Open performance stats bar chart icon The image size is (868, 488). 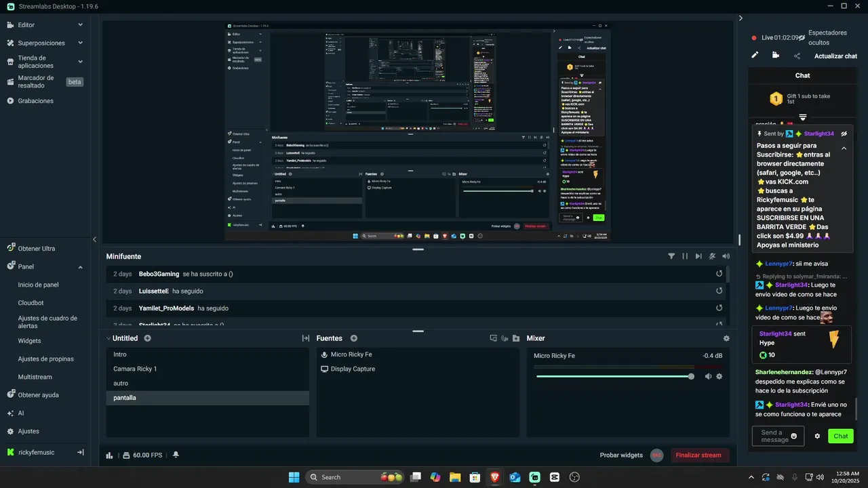point(110,455)
